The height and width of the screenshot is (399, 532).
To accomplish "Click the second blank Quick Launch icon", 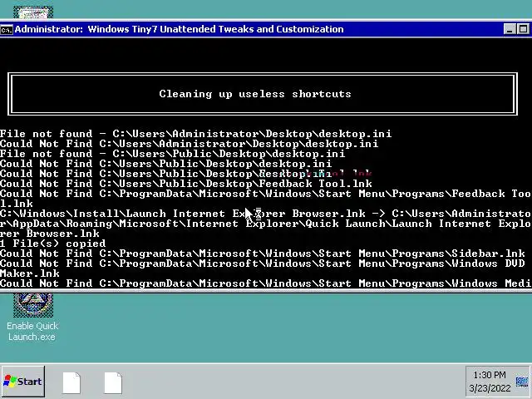I will [113, 382].
